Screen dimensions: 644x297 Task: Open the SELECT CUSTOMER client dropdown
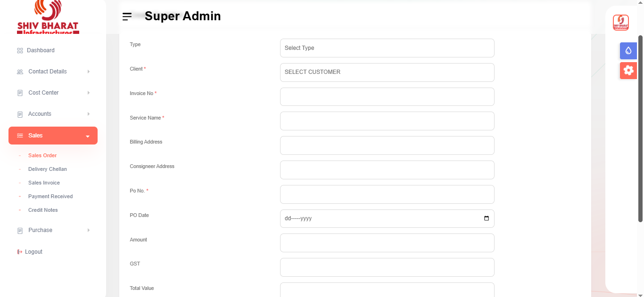click(387, 72)
